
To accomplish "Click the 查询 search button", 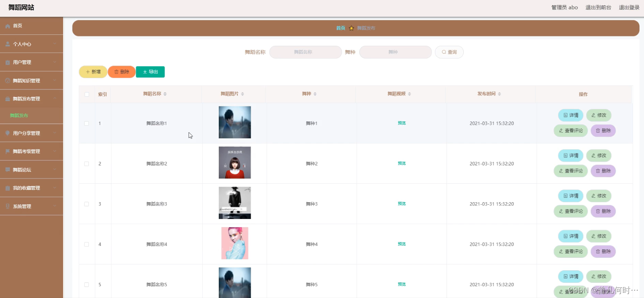I will [449, 52].
